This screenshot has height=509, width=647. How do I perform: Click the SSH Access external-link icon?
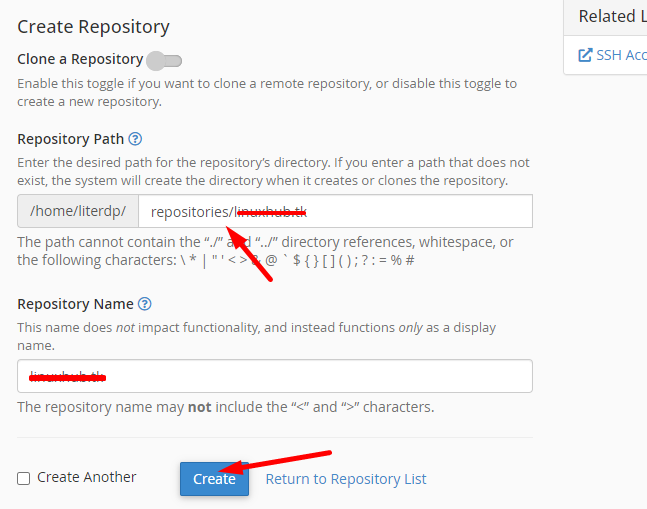point(585,55)
